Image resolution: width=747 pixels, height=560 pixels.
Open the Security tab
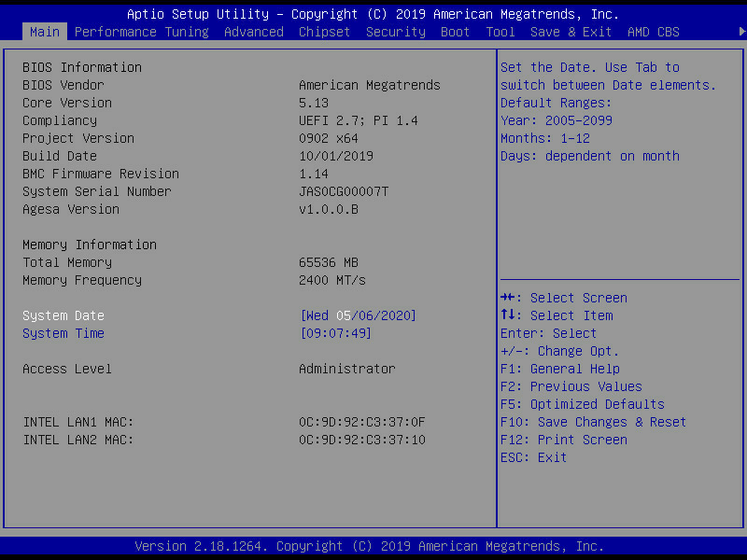[395, 32]
